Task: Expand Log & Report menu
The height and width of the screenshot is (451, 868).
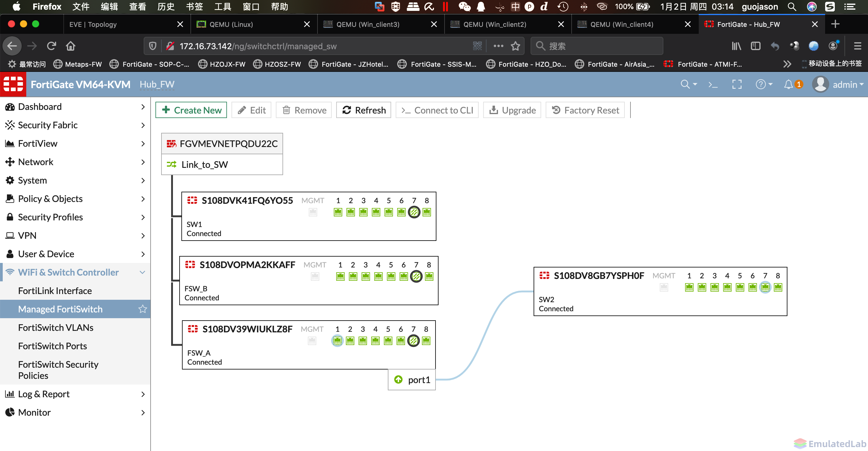Action: click(x=75, y=394)
